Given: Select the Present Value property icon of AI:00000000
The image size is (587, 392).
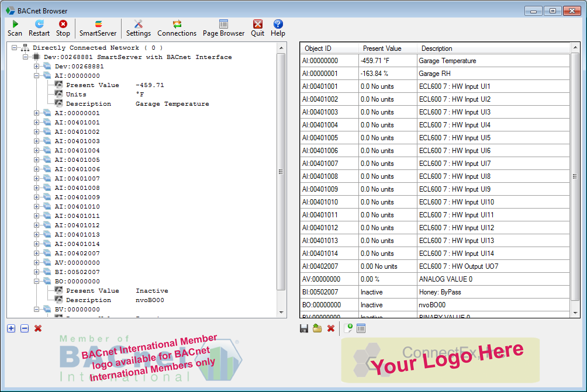Looking at the screenshot, I should click(59, 85).
